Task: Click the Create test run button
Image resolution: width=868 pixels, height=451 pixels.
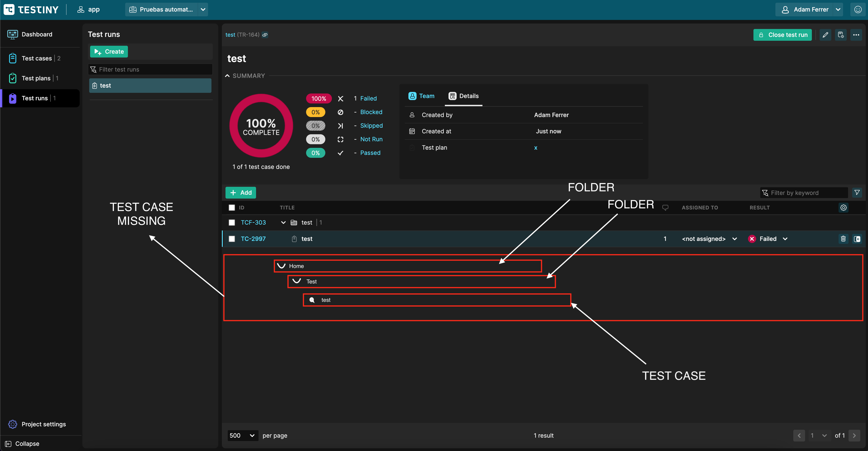Action: (109, 52)
